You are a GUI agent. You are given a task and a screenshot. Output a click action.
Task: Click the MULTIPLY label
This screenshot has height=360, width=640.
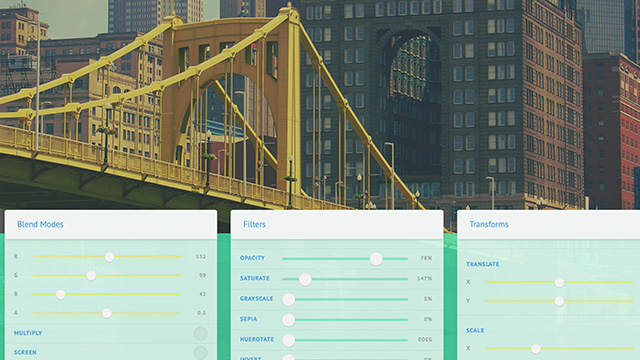pos(28,333)
